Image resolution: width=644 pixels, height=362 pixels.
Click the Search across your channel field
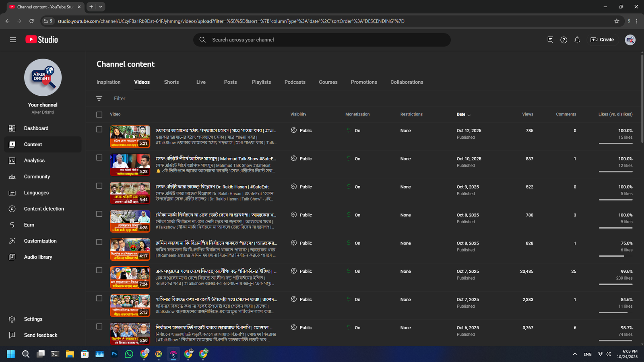click(322, 40)
